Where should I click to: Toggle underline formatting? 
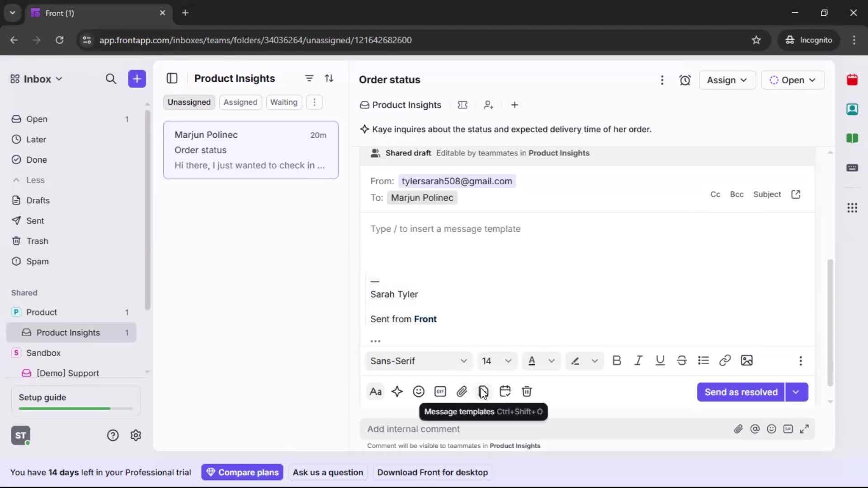(660, 361)
